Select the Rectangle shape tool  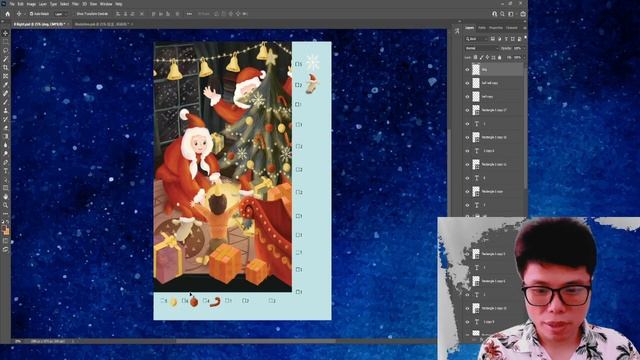5,188
